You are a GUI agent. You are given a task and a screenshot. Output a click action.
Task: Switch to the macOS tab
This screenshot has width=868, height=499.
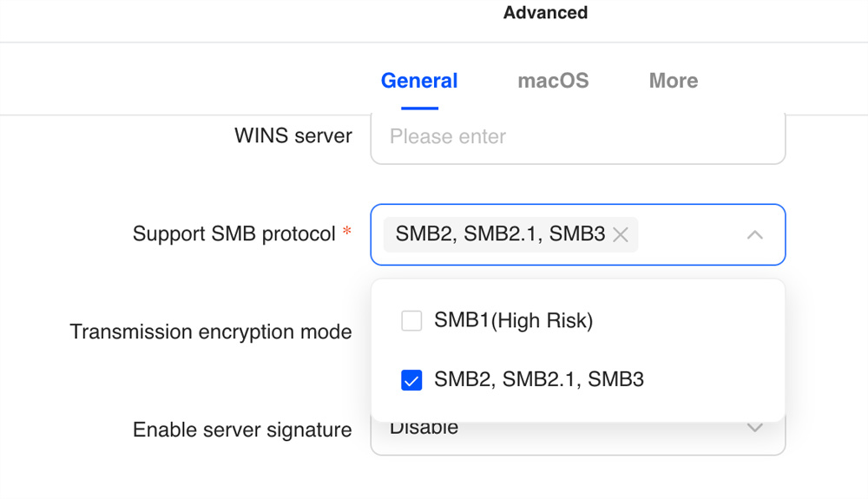[x=553, y=81]
